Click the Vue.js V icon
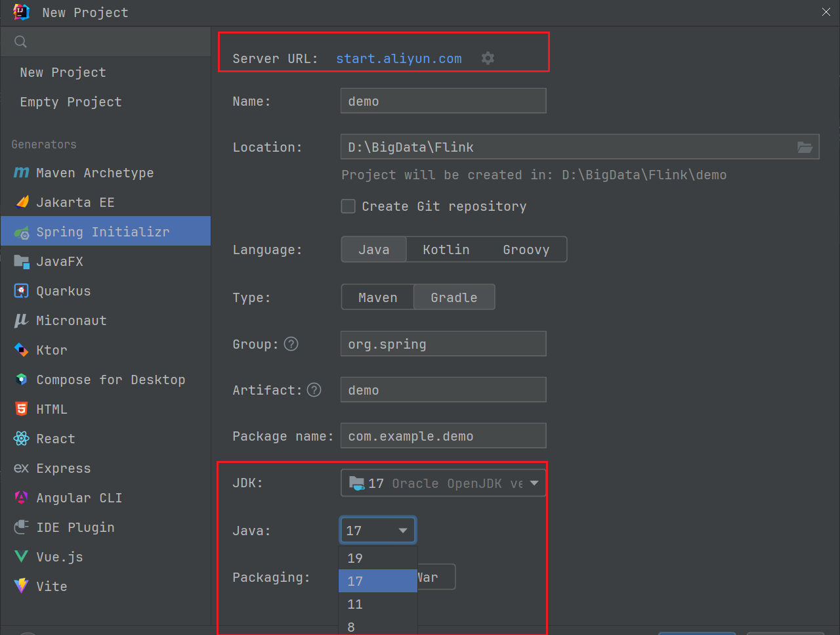This screenshot has height=635, width=840. (22, 557)
